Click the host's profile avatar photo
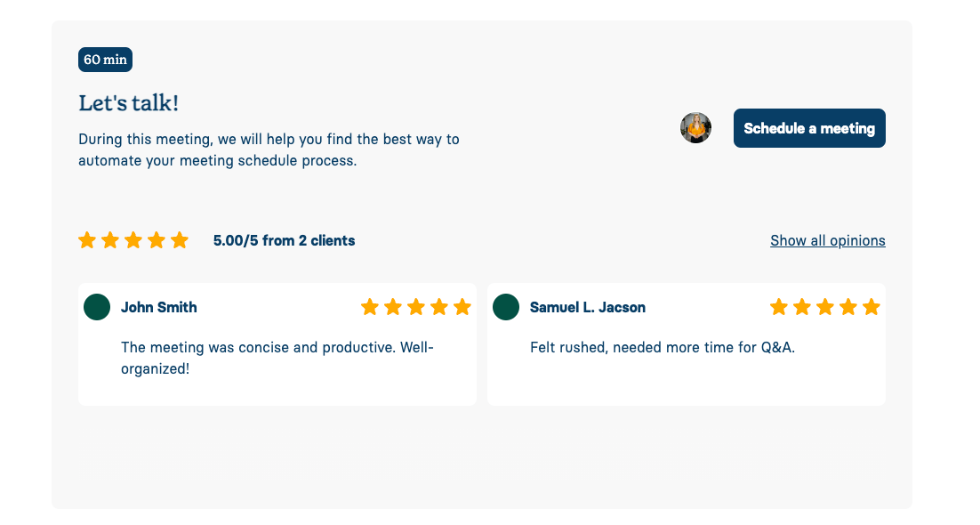 [x=695, y=127]
